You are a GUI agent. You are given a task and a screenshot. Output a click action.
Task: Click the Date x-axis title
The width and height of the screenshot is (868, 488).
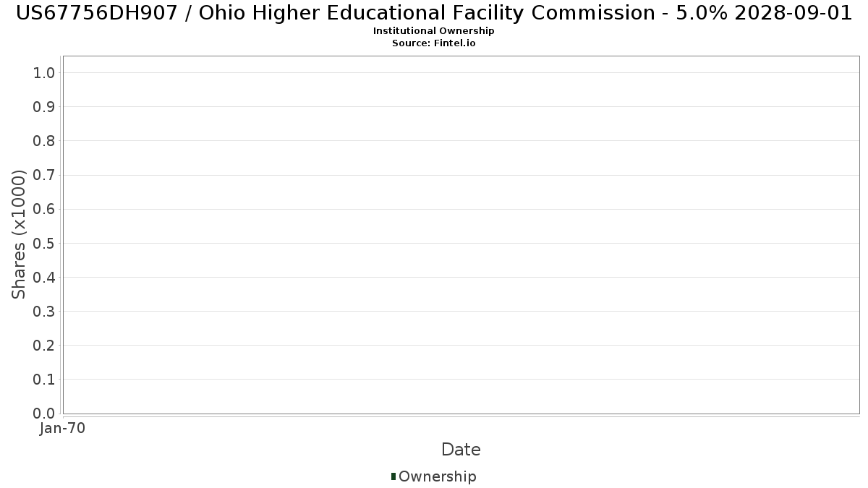[x=461, y=450]
